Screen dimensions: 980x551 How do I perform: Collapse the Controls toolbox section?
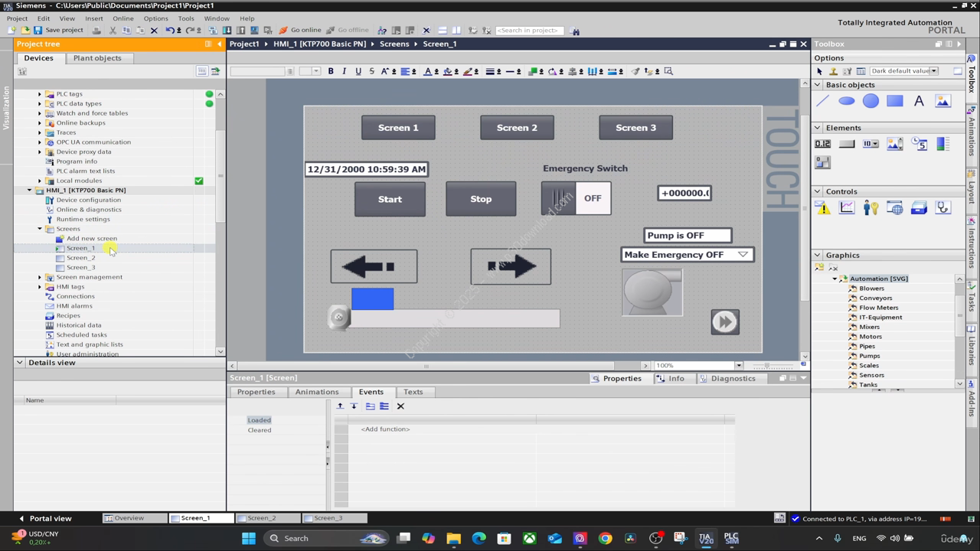(818, 191)
